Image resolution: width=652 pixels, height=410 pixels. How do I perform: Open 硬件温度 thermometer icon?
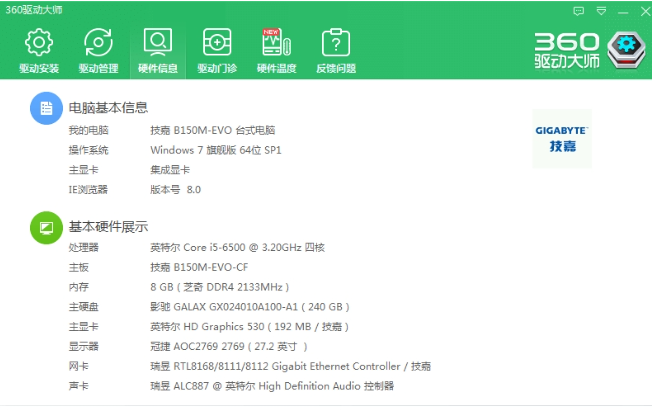click(x=277, y=42)
